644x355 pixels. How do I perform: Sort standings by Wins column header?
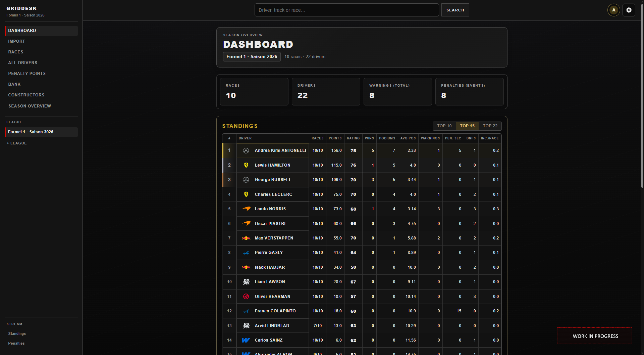click(369, 138)
